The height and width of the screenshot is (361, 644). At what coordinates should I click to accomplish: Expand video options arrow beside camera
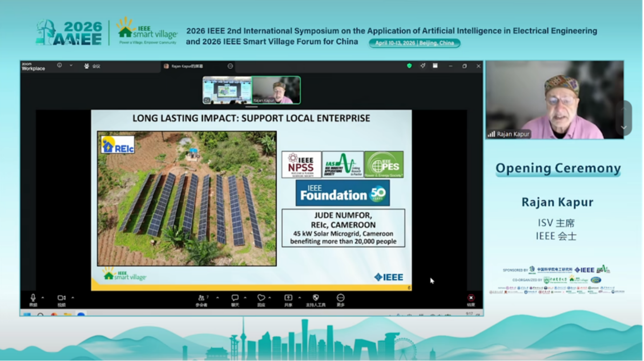tap(73, 298)
